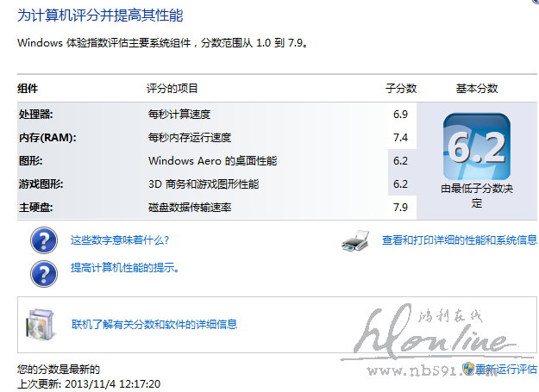Select the 图形 row label

click(30, 160)
